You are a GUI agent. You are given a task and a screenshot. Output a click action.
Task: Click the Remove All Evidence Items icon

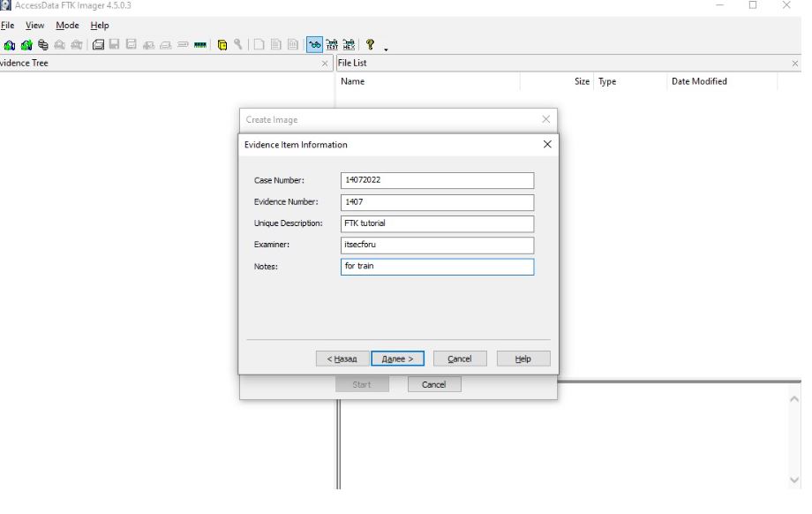click(x=77, y=45)
